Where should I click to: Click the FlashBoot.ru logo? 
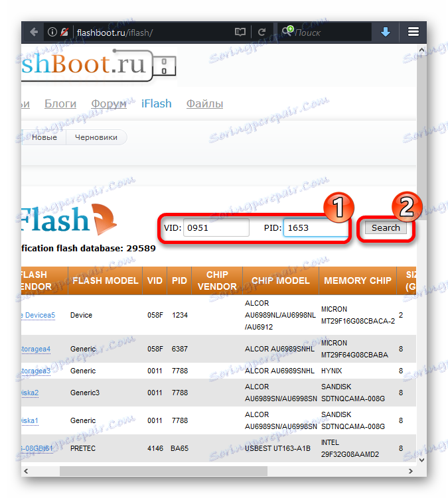point(99,66)
